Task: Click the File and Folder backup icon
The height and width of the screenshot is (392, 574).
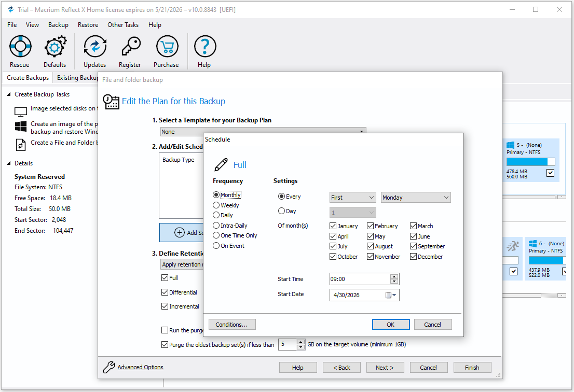Action: tap(21, 145)
